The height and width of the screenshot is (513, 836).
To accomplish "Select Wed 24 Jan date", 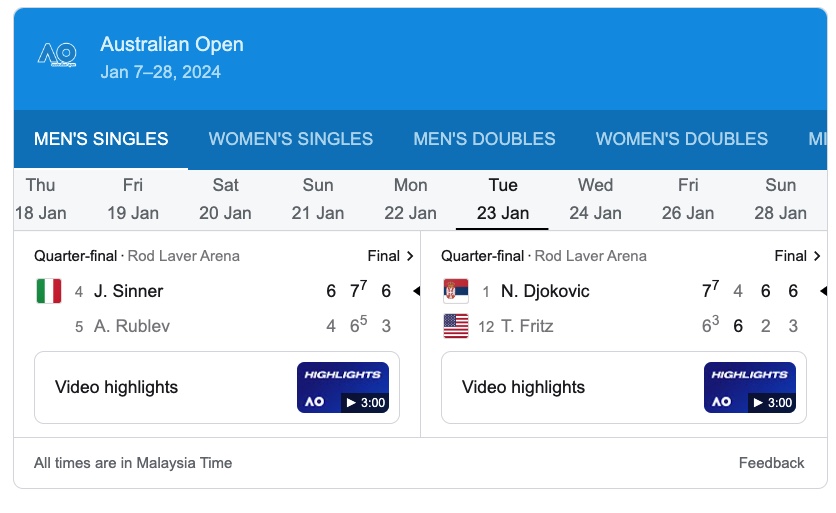I will [x=596, y=199].
